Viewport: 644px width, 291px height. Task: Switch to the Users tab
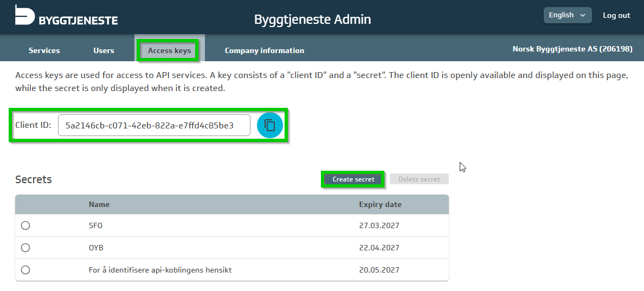click(x=104, y=50)
